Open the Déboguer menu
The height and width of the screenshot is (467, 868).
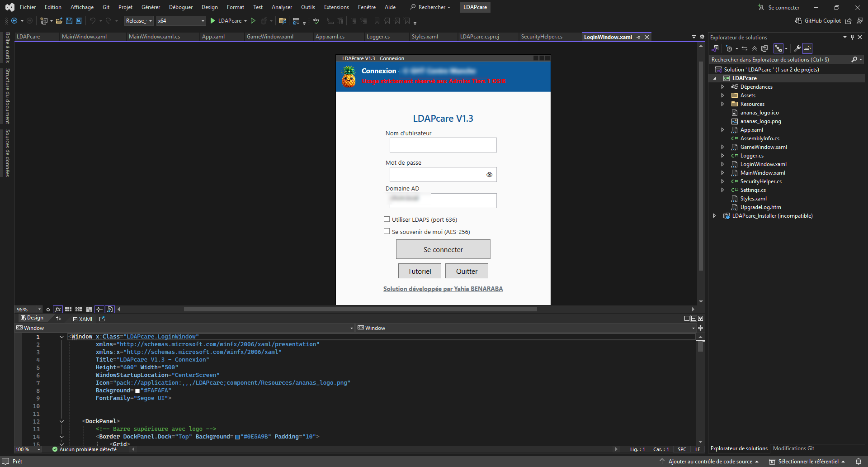[x=180, y=7]
